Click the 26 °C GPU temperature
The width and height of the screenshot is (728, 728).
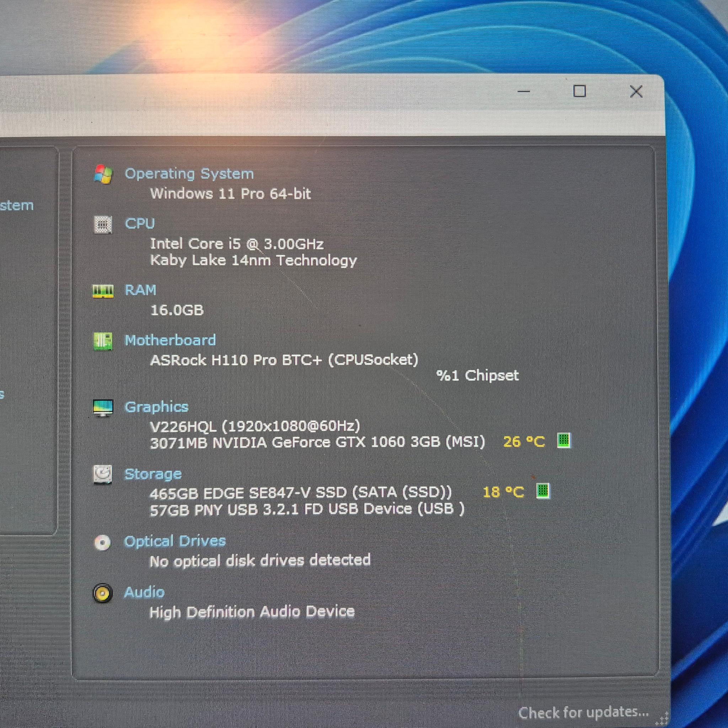524,441
